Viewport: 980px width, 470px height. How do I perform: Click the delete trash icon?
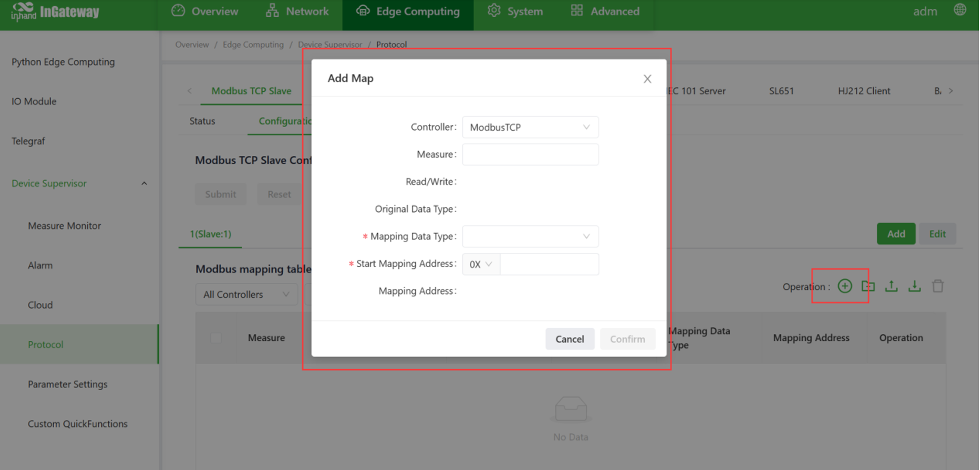click(x=938, y=286)
